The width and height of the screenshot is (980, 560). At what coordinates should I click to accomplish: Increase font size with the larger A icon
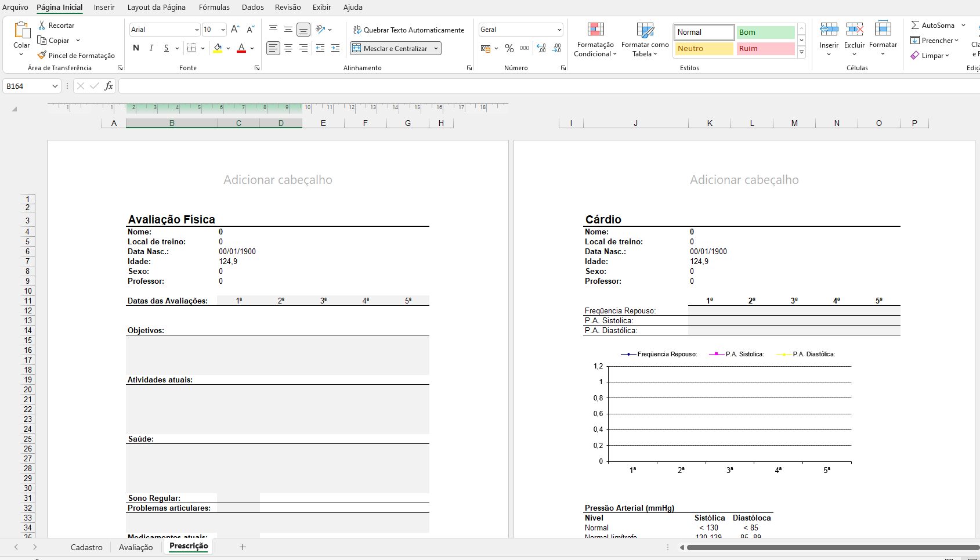235,30
